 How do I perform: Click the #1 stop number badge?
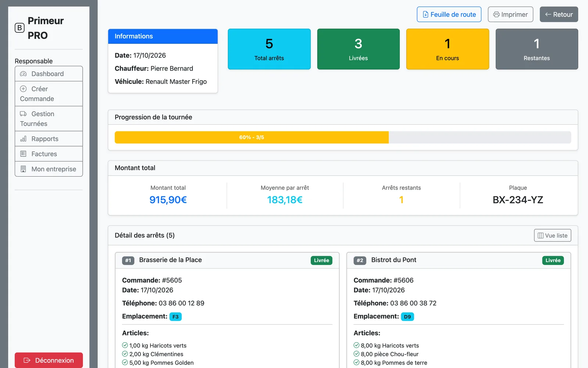(128, 260)
